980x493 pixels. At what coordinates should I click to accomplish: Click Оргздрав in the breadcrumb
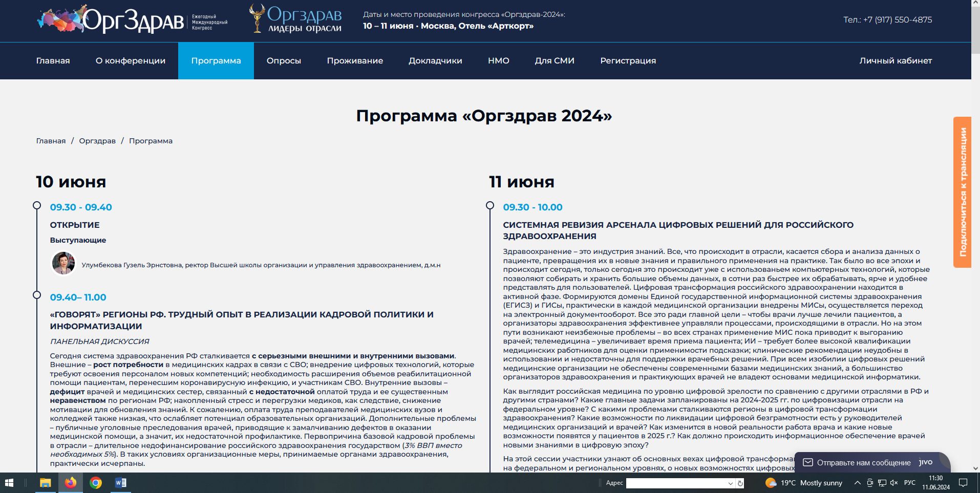[x=97, y=141]
